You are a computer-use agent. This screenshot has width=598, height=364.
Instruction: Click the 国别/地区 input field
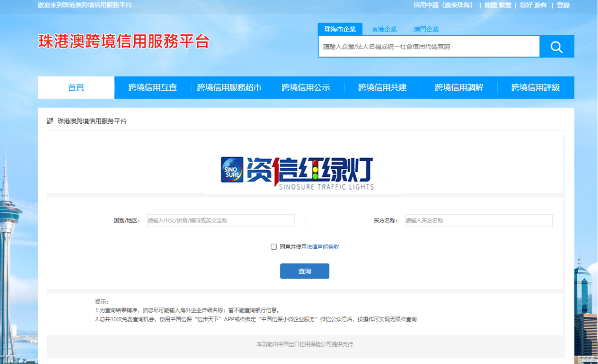coord(221,220)
